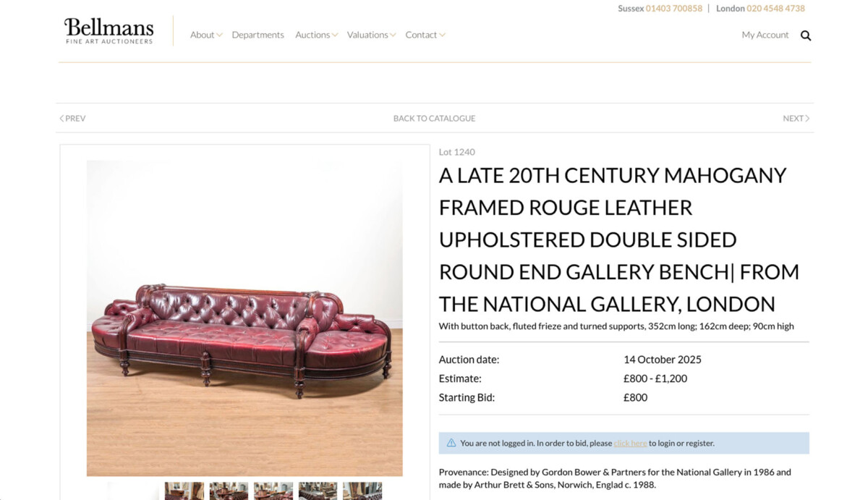Image resolution: width=868 pixels, height=500 pixels.
Task: Click the warning triangle icon in login notice
Action: click(x=451, y=443)
